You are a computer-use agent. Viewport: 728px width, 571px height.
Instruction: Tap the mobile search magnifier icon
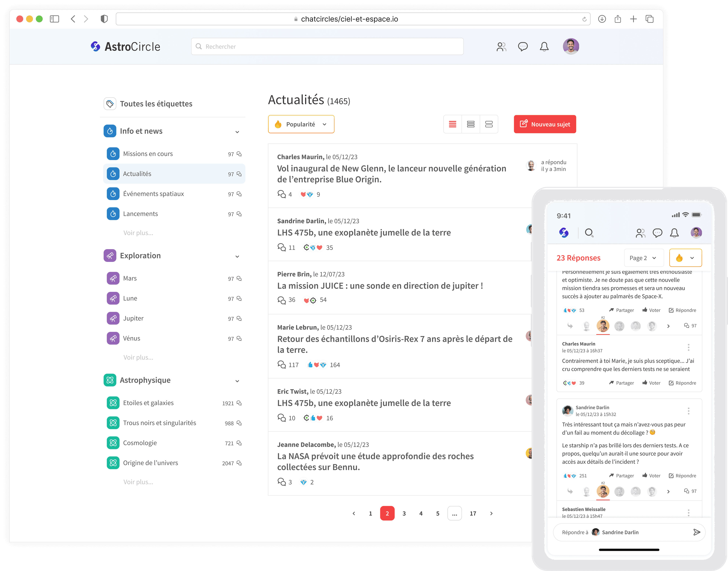[589, 233]
